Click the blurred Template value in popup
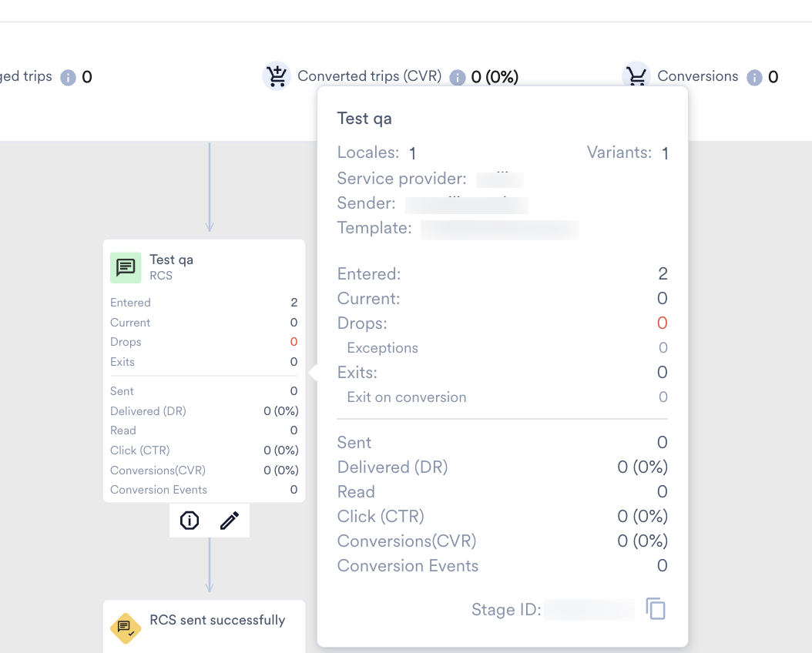Viewport: 812px width, 653px height. (499, 229)
